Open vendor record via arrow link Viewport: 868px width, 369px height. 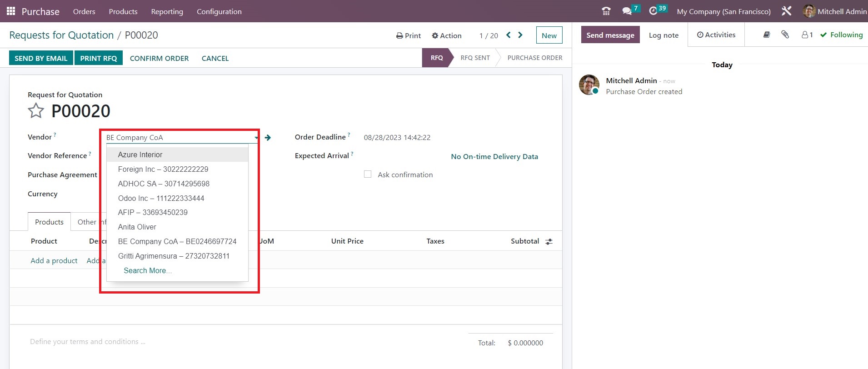pyautogui.click(x=268, y=138)
